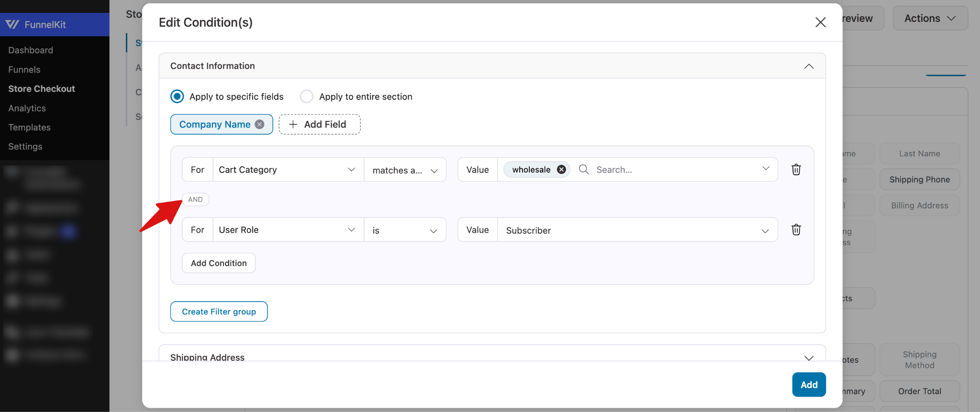Expand the Shipping Address section
Screen dimensions: 980x412
click(809, 358)
